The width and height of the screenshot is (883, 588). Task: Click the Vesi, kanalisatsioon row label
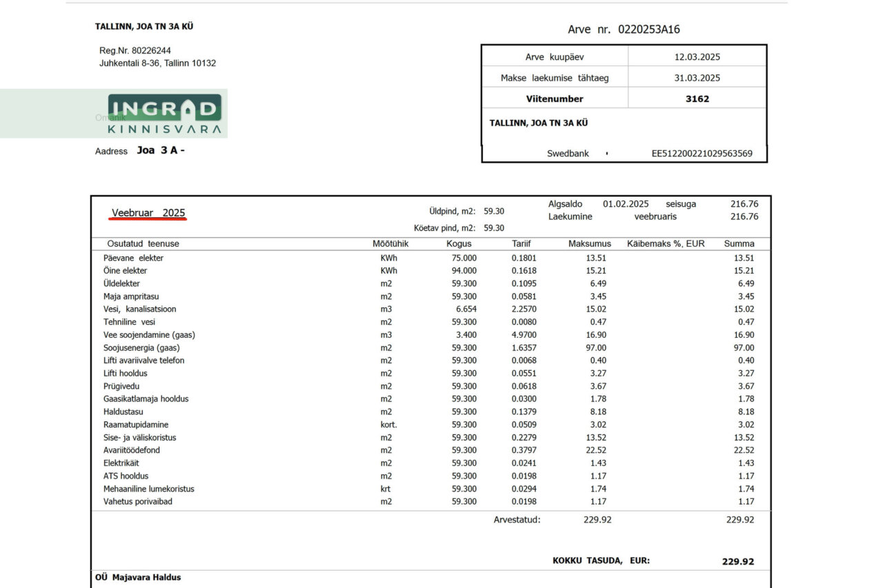click(139, 309)
